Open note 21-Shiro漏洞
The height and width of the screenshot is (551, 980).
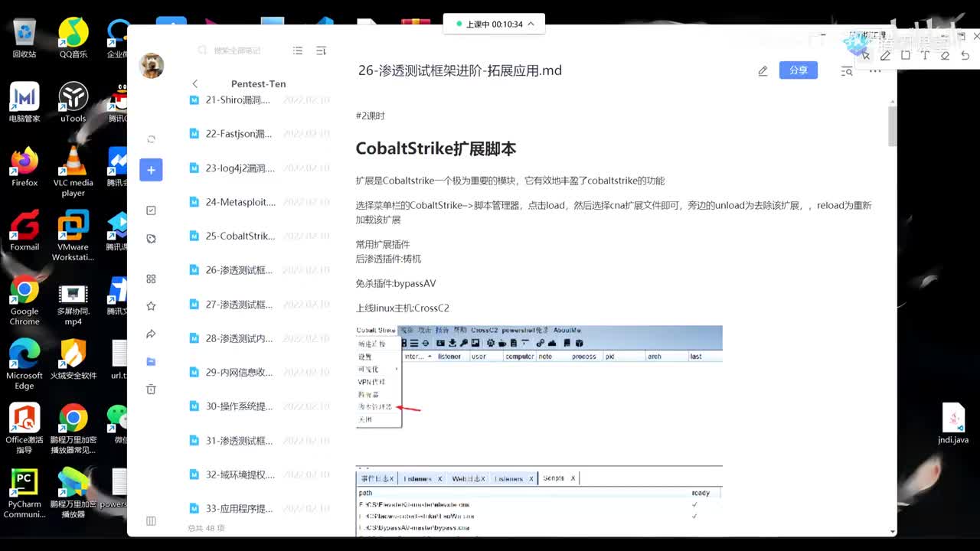[258, 100]
